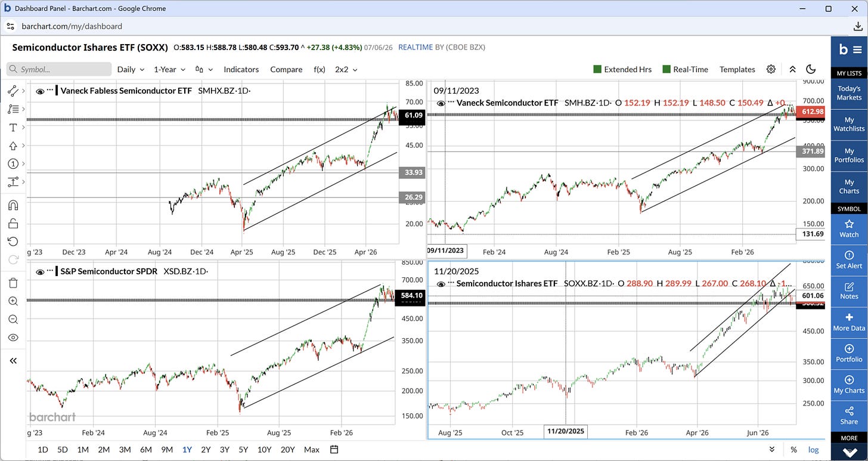Open chart settings gear
This screenshot has width=868, height=461.
pyautogui.click(x=771, y=69)
